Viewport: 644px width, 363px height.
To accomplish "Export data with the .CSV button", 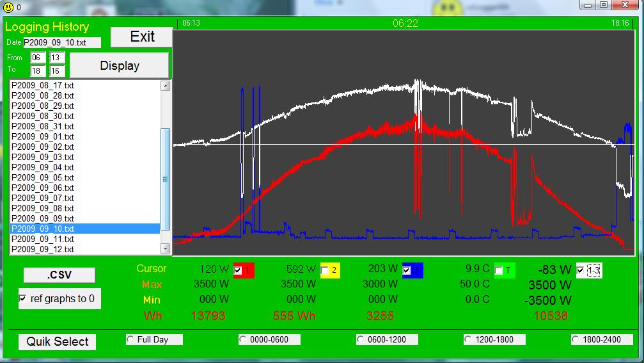I will (x=59, y=275).
